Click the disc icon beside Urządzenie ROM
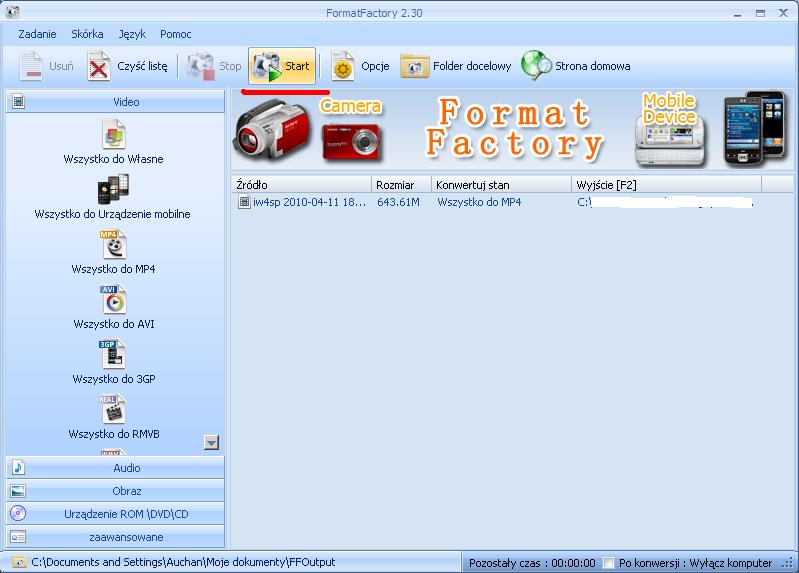The image size is (799, 573). click(18, 513)
